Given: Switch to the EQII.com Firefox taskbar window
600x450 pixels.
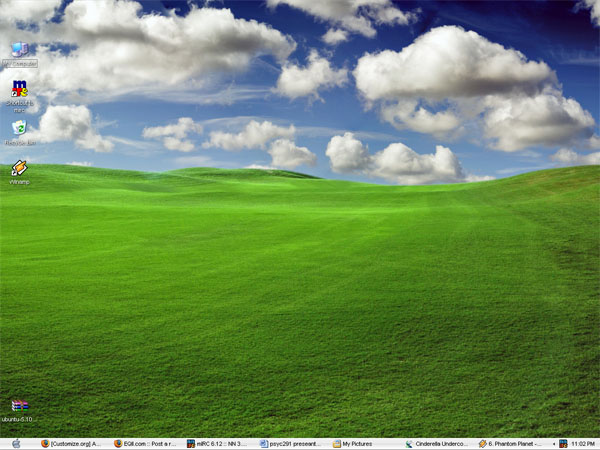Looking at the screenshot, I should point(146,444).
